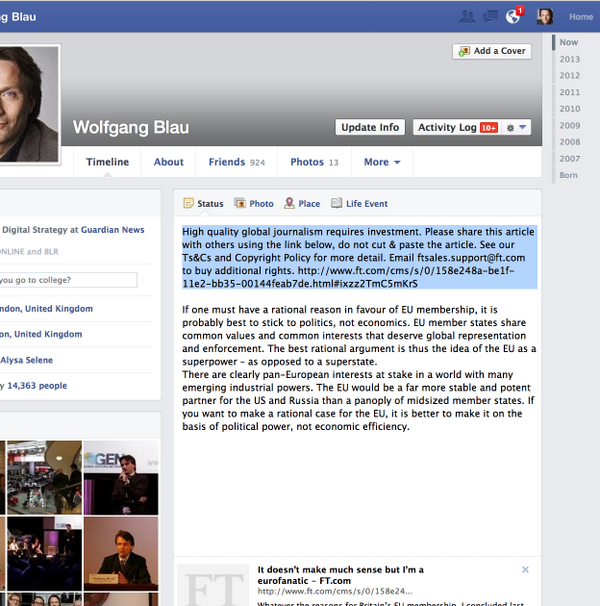Open the Photos tab
600x606 pixels.
coord(314,162)
